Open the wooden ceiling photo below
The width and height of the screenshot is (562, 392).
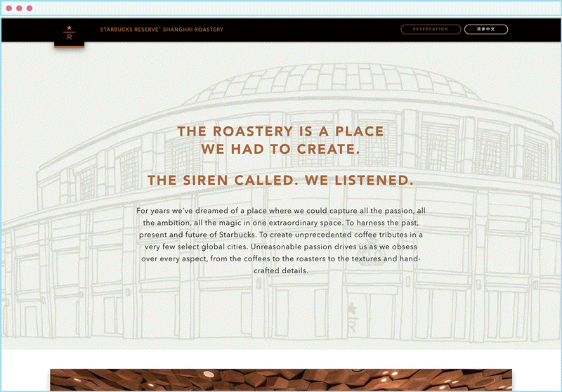click(x=281, y=380)
